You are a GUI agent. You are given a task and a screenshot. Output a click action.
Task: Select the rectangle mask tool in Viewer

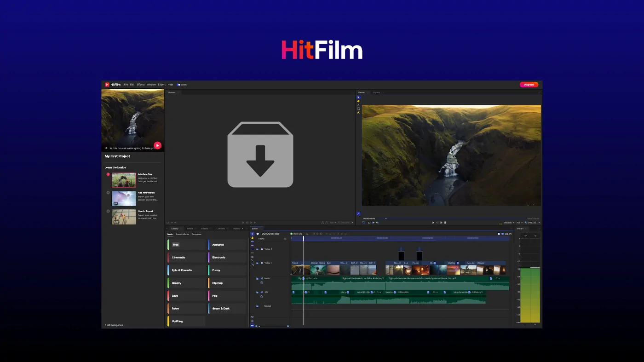pos(358,109)
